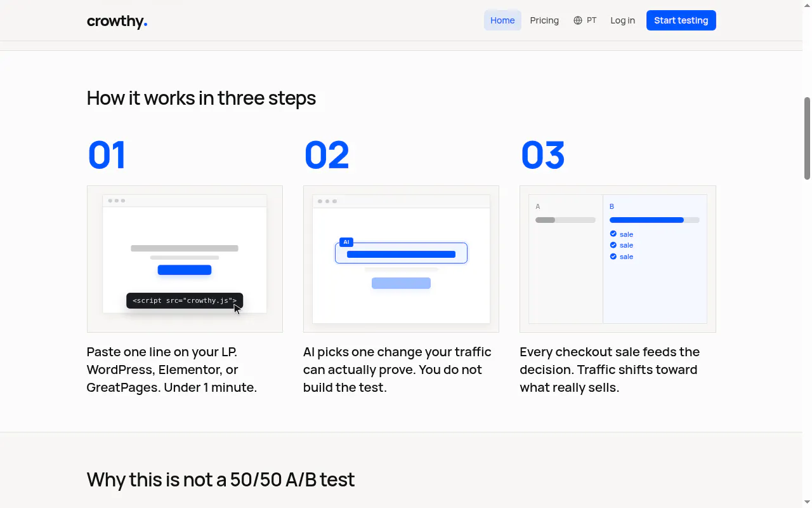
Task: Click the mouse cursor icon in step 01 illustration
Action: [237, 309]
